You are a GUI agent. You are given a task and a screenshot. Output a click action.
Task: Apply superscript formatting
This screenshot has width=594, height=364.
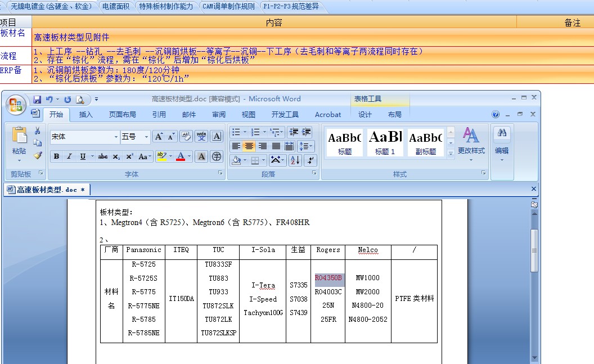coord(129,156)
